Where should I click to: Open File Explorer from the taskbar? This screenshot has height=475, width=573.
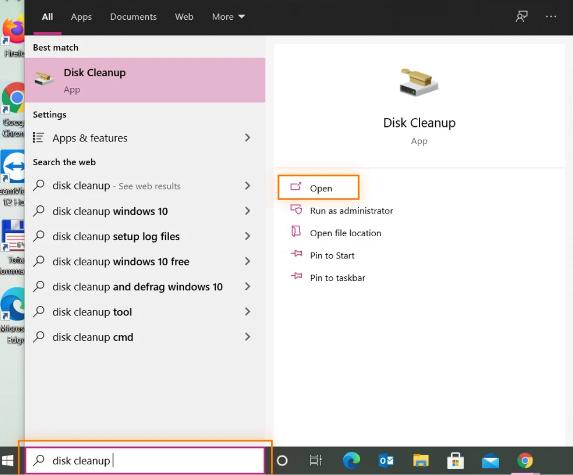click(421, 460)
